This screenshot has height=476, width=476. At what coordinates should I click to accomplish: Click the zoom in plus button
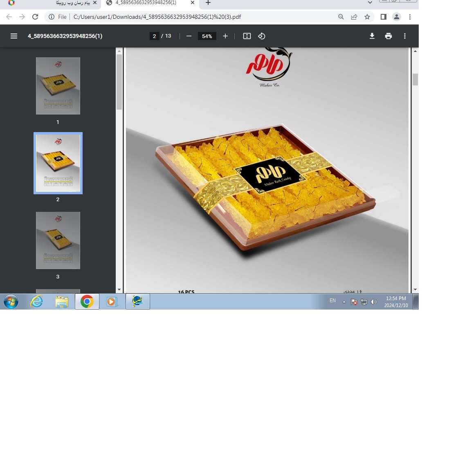pyautogui.click(x=225, y=36)
